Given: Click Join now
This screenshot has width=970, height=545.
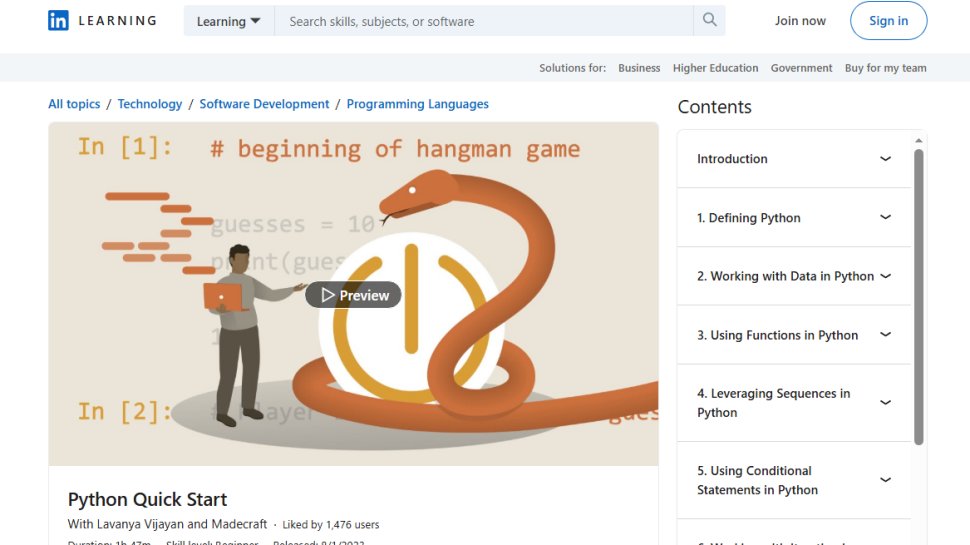Looking at the screenshot, I should click(x=800, y=20).
